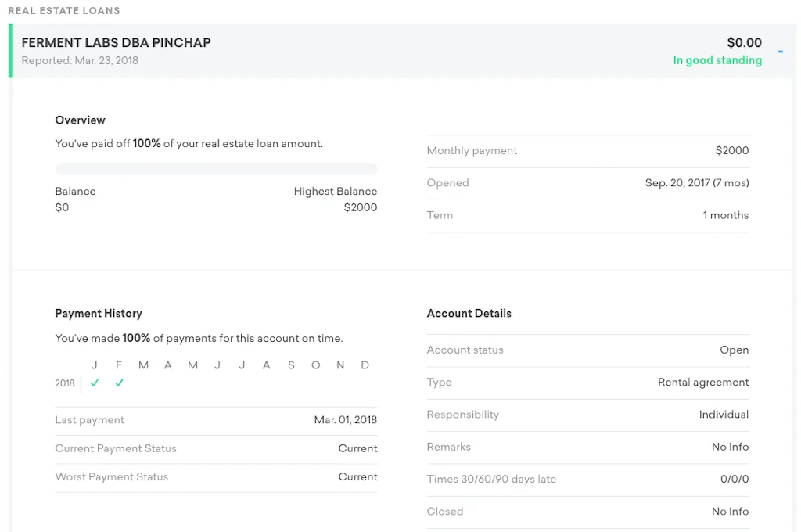Click the Real Estate Loans section heading

click(x=64, y=11)
